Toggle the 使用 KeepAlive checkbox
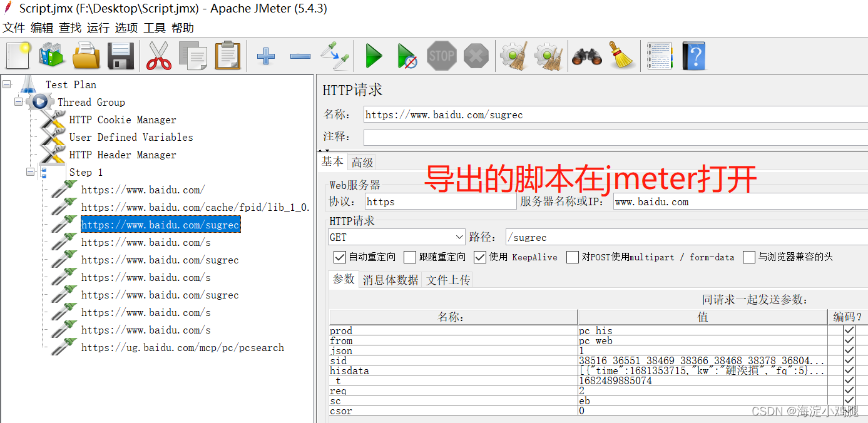The image size is (868, 423). coord(480,257)
